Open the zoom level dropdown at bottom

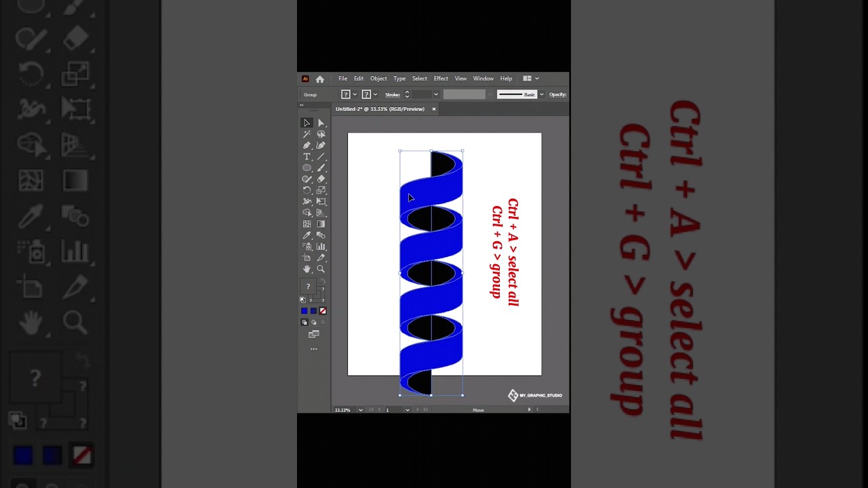[x=361, y=410]
